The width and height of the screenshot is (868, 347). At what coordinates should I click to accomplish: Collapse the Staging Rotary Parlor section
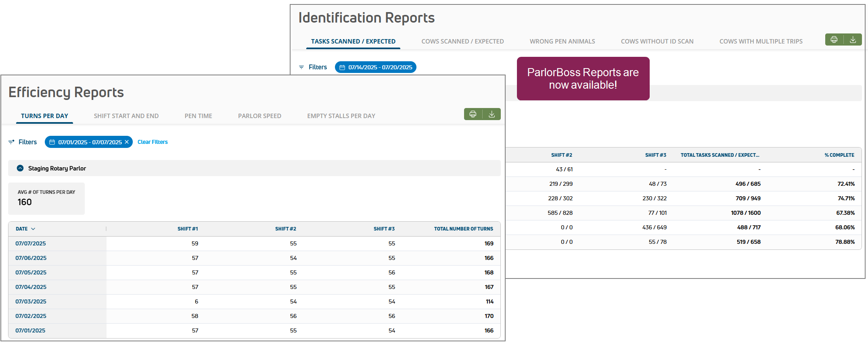20,168
